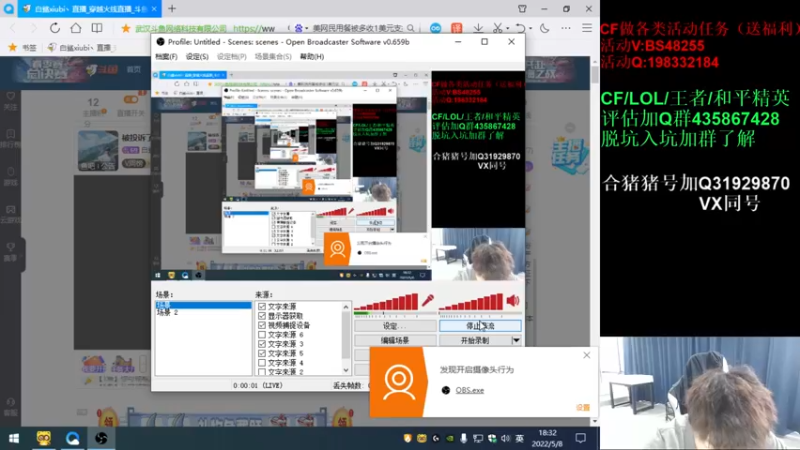This screenshot has height=450, width=800.
Task: Go to the browser home page
Action: coord(76,28)
